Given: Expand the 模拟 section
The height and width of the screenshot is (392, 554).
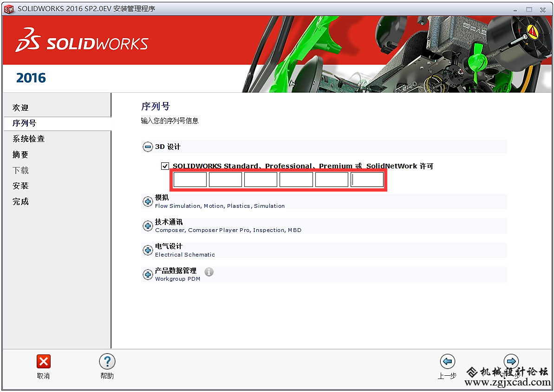Looking at the screenshot, I should (x=148, y=201).
